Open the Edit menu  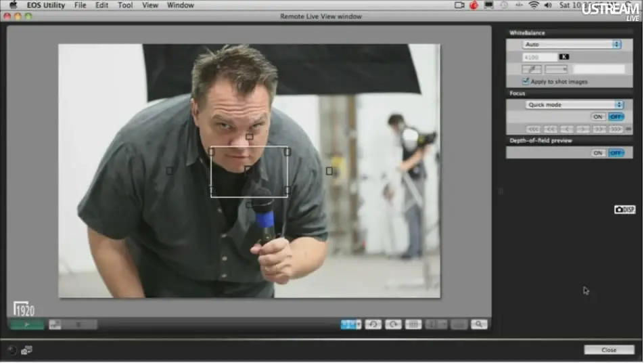101,5
